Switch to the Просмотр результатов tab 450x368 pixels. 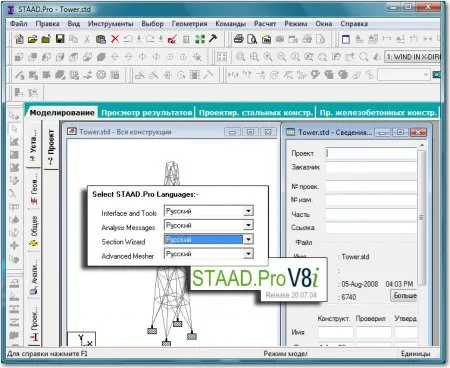click(147, 113)
